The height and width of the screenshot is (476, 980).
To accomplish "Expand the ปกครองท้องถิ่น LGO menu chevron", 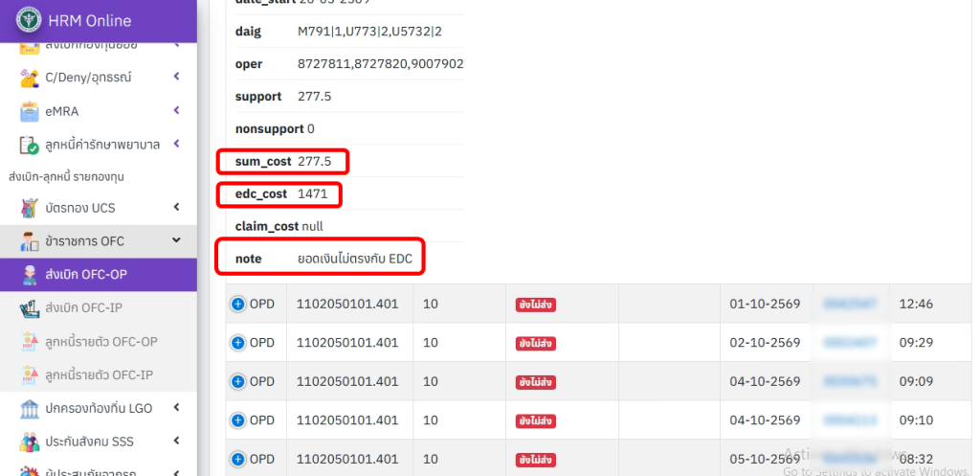I will (x=176, y=407).
